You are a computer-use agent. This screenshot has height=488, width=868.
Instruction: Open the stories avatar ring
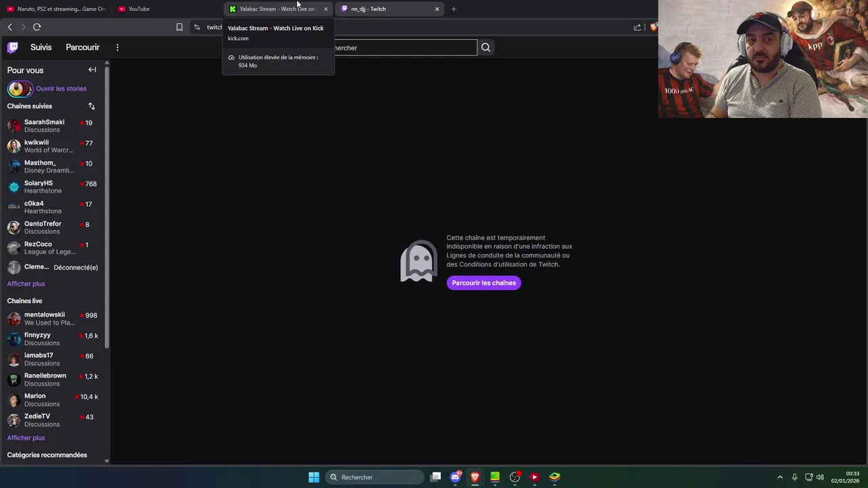click(20, 89)
